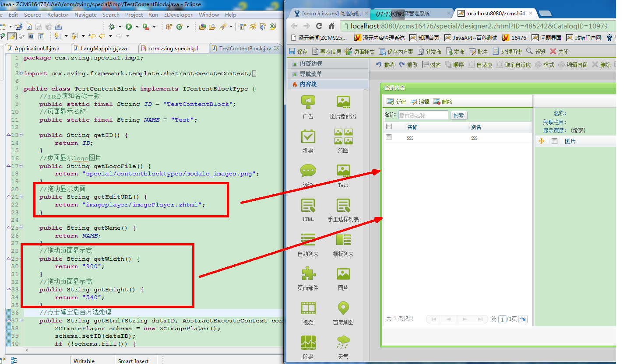This screenshot has height=364, width=627.
Task: Expand the 导航菜单 sidebar section
Action: pos(310,74)
